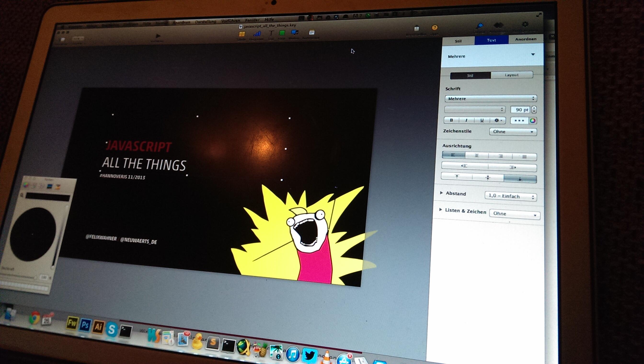644x364 pixels.
Task: Select the Stil segment under Text
Action: (470, 75)
